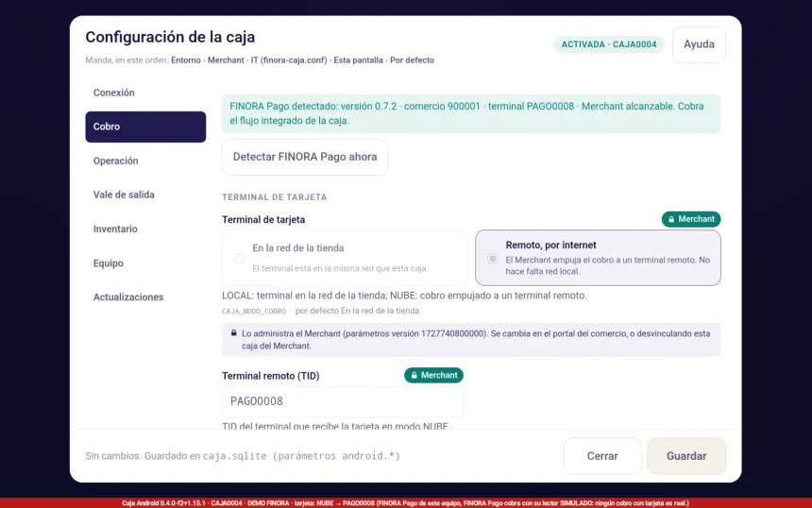This screenshot has height=508, width=812.
Task: Click the 'LOCAL: terminal en la red' help text
Action: (404, 296)
